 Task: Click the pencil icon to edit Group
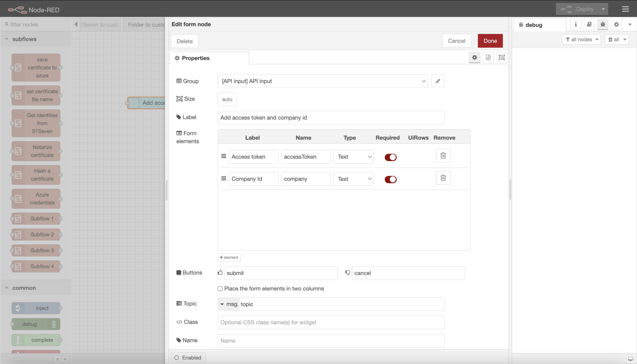point(438,81)
